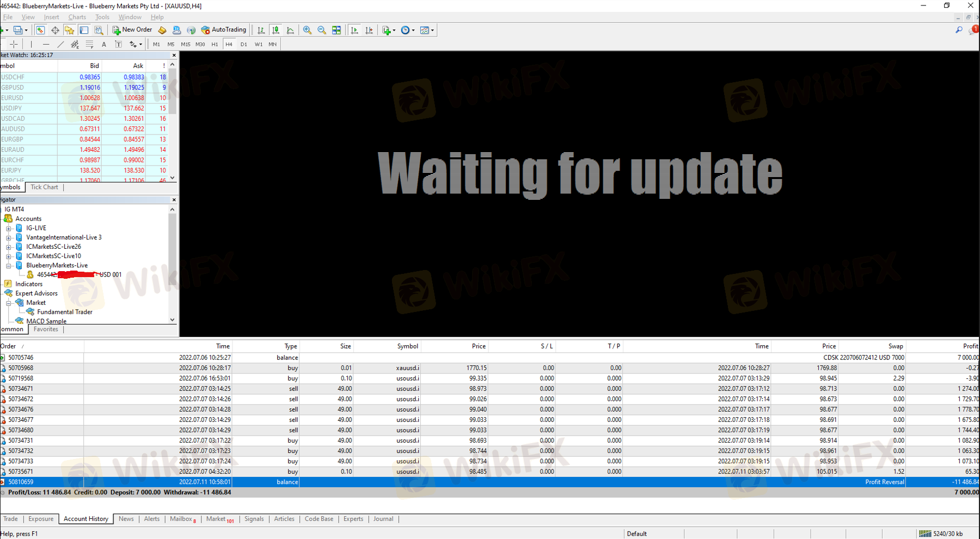Set timeframe to M30

[200, 44]
